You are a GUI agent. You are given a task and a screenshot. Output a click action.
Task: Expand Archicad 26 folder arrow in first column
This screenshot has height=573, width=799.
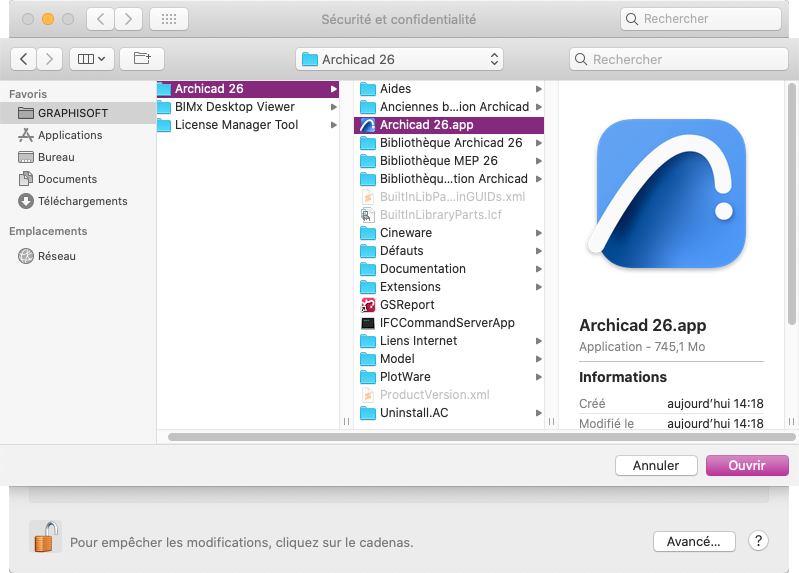tap(334, 89)
